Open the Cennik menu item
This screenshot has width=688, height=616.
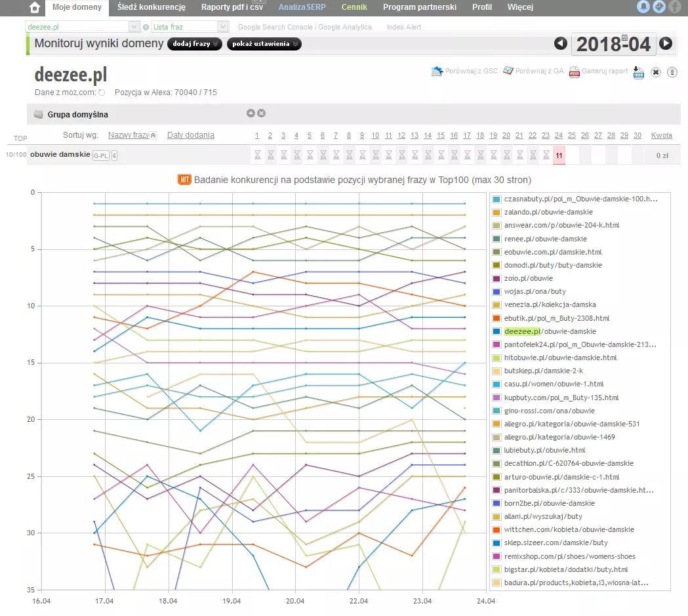(x=355, y=7)
